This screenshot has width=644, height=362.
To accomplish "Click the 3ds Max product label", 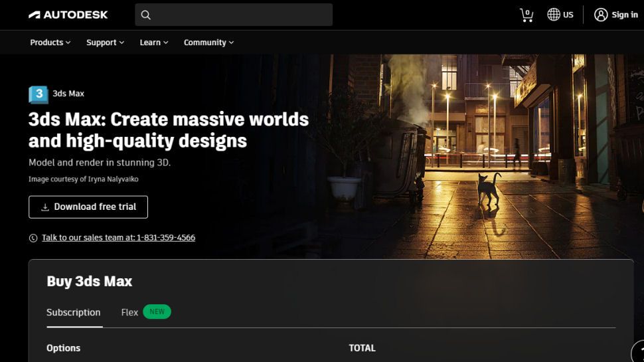I will point(68,94).
